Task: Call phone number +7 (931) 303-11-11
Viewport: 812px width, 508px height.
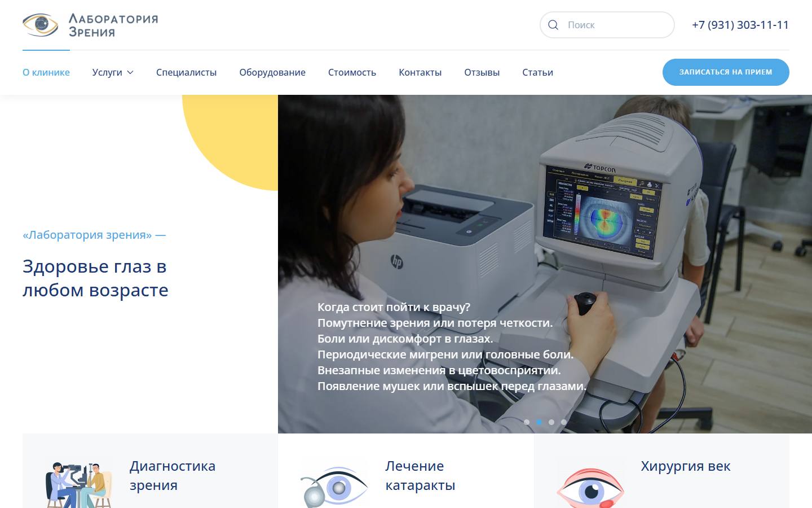Action: click(x=740, y=25)
